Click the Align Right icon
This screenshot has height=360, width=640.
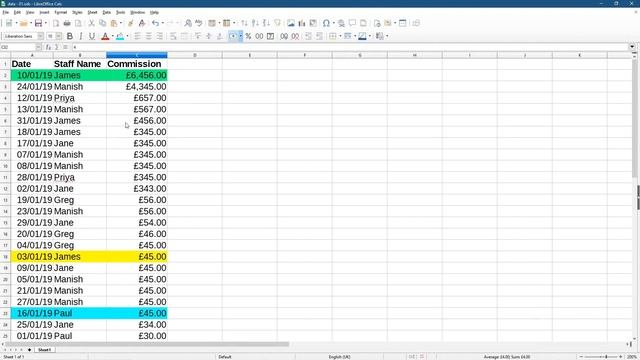coord(160,36)
